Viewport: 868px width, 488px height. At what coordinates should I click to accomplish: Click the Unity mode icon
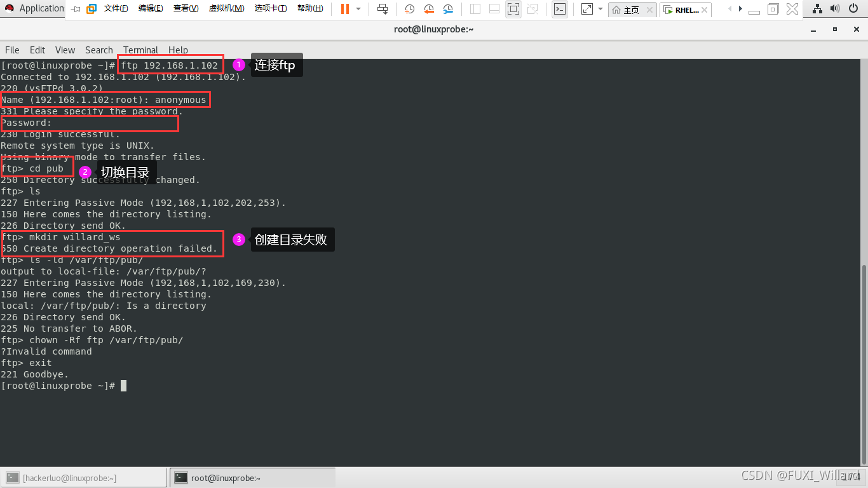(x=532, y=9)
